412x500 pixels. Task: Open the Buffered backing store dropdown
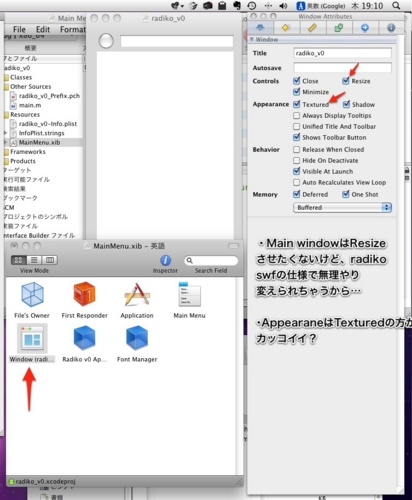[342, 207]
